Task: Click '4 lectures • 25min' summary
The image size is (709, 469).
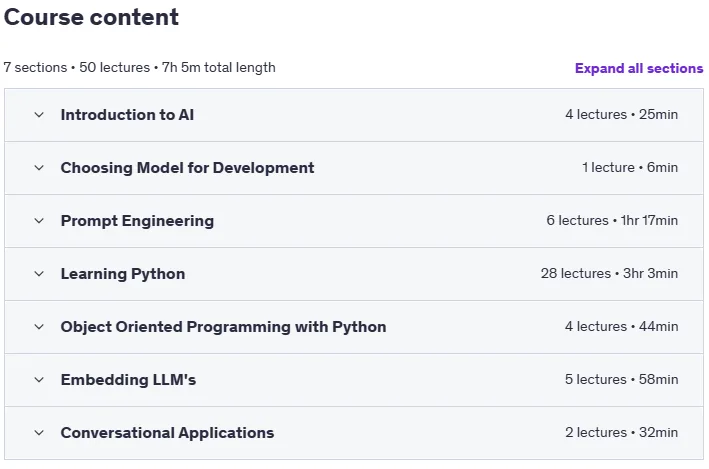Action: click(621, 114)
